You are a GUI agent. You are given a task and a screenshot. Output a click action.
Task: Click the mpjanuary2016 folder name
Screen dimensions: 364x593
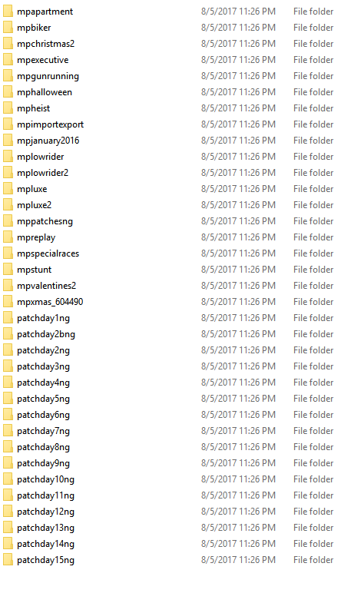(x=48, y=141)
